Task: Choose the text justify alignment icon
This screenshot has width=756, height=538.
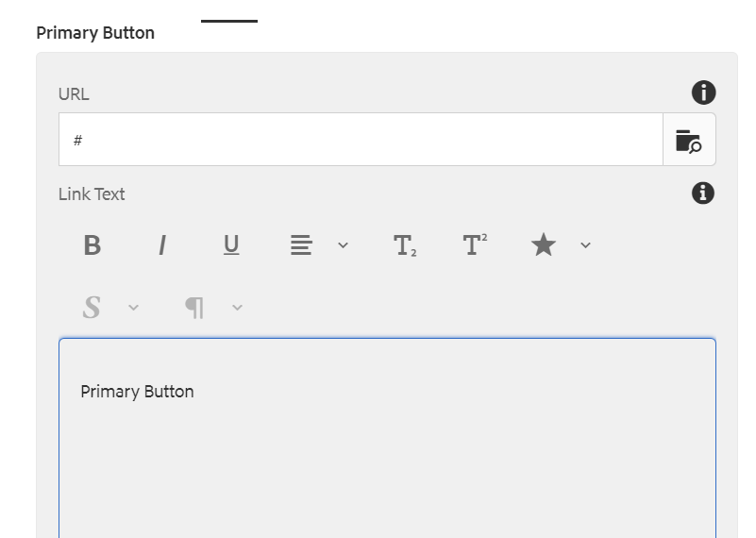Action: pyautogui.click(x=301, y=244)
